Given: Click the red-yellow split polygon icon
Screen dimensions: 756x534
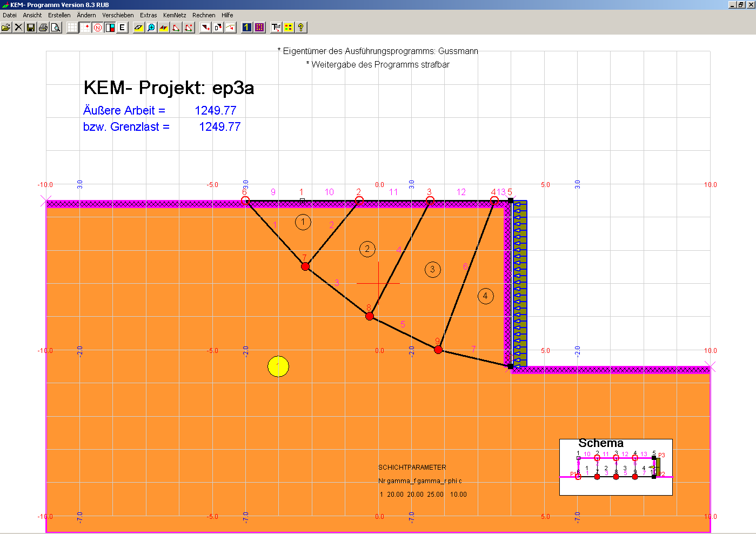Looking at the screenshot, I should tap(164, 27).
